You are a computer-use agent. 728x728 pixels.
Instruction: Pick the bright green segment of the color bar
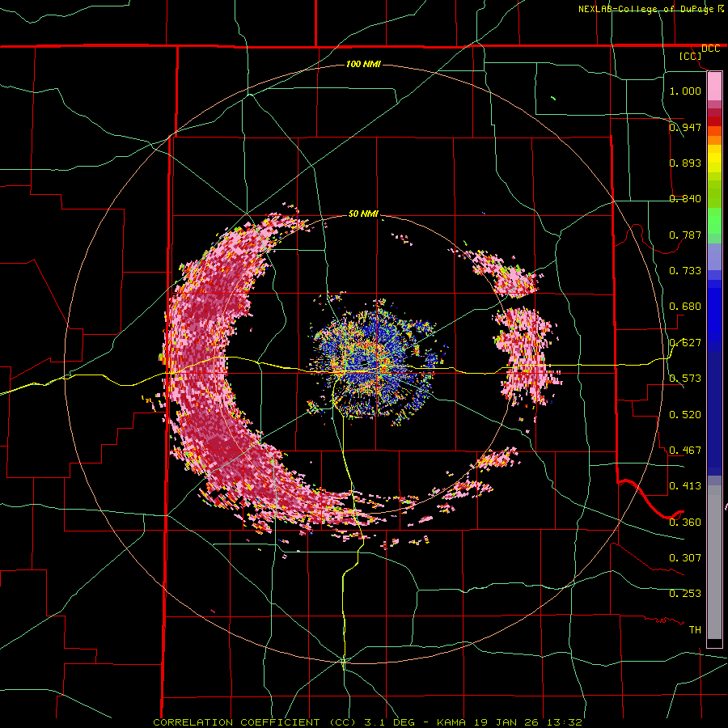point(714,221)
